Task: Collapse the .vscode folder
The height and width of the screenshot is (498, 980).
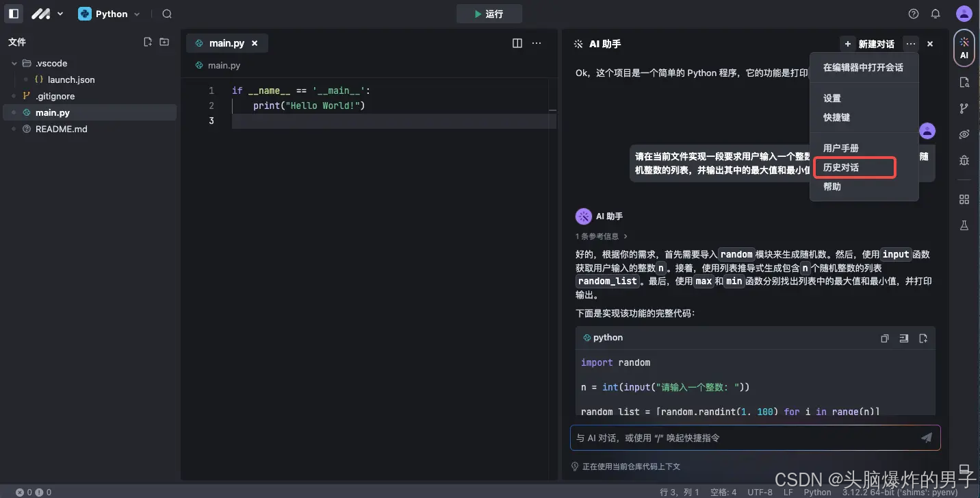Action: coord(14,63)
